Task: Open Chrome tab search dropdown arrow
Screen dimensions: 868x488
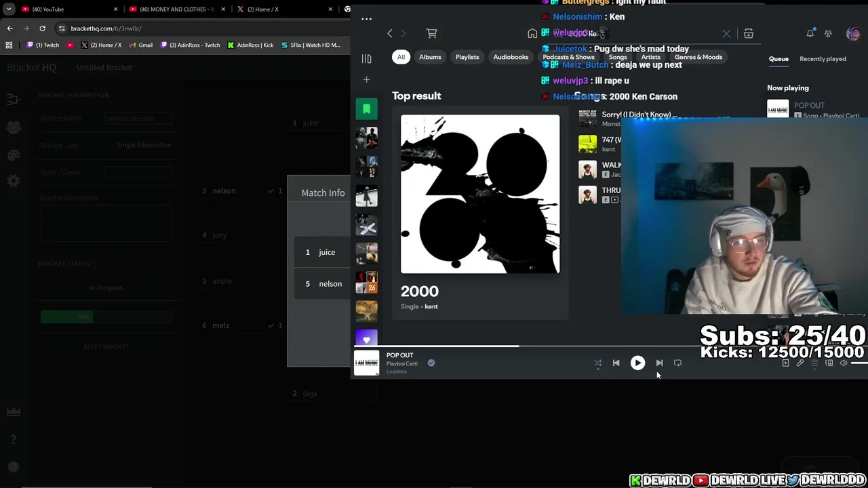Action: coord(9,9)
